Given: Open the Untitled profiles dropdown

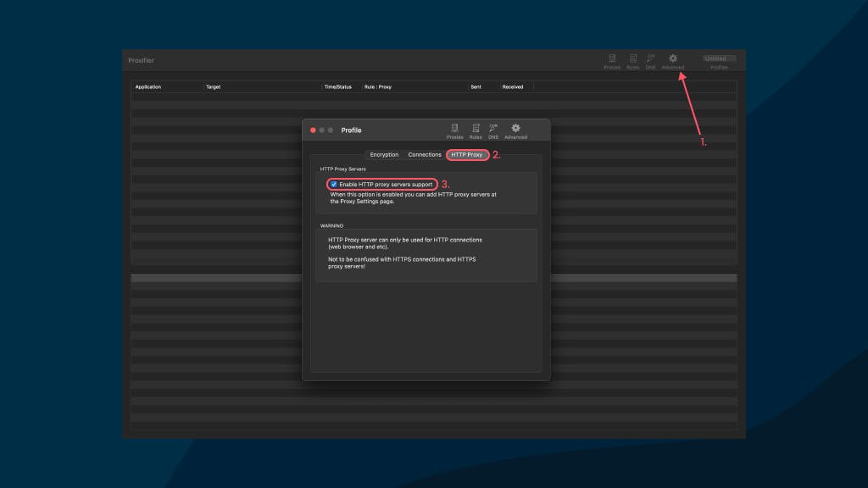Looking at the screenshot, I should click(719, 58).
